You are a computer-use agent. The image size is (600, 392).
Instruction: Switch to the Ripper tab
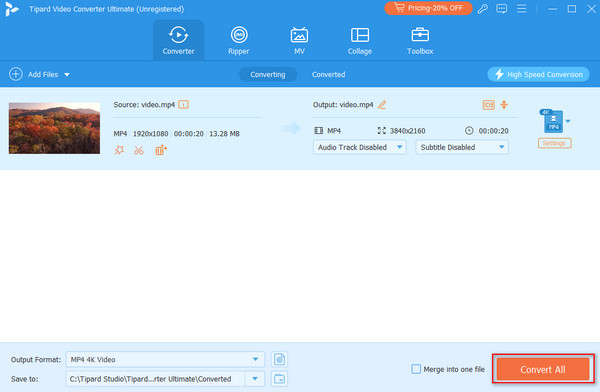[239, 40]
